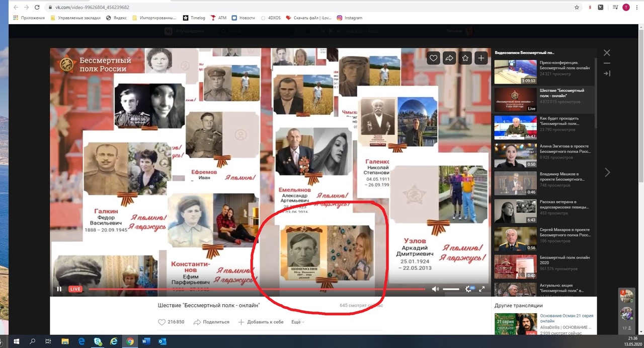Open the Импортированные bookmarks folder
Viewport: 644px width, 348px height.
(154, 18)
